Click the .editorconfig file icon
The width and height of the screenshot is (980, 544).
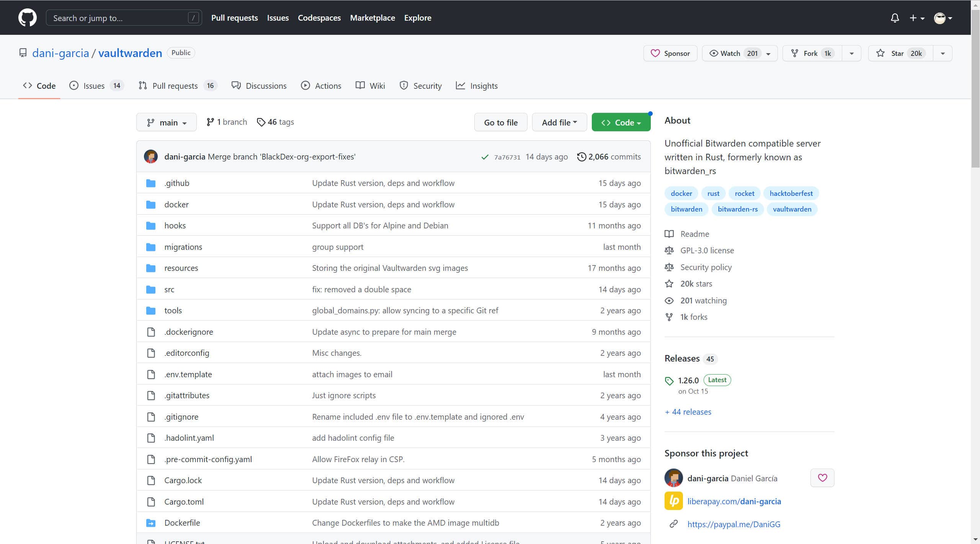[x=151, y=353]
